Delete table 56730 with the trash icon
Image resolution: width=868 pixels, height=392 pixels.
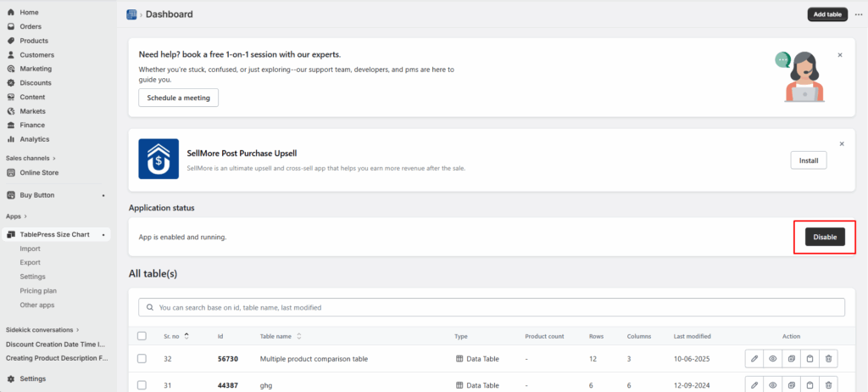pos(829,359)
